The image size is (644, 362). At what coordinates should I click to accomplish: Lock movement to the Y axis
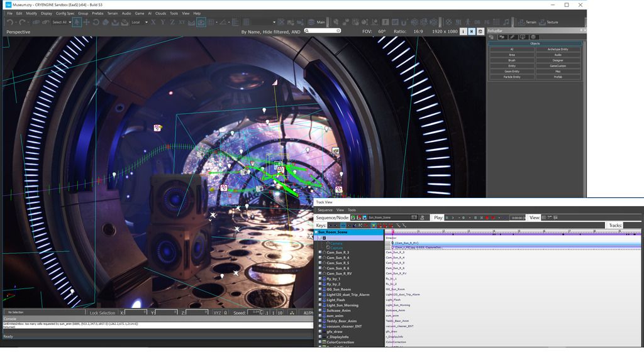[163, 22]
